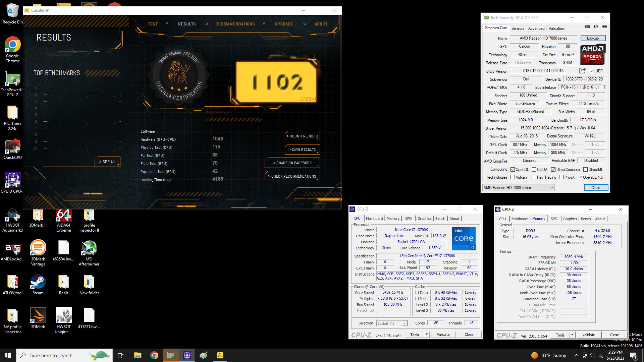Open Validation tab in GPU-Z

(x=556, y=28)
